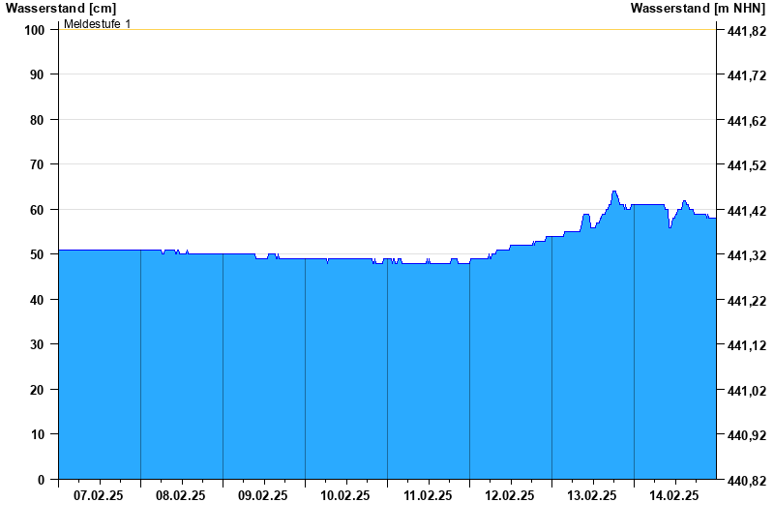This screenshot has height=532, width=774.
Task: Click the 'Wasserstand [m NHN]' right axis title
Action: (698, 9)
